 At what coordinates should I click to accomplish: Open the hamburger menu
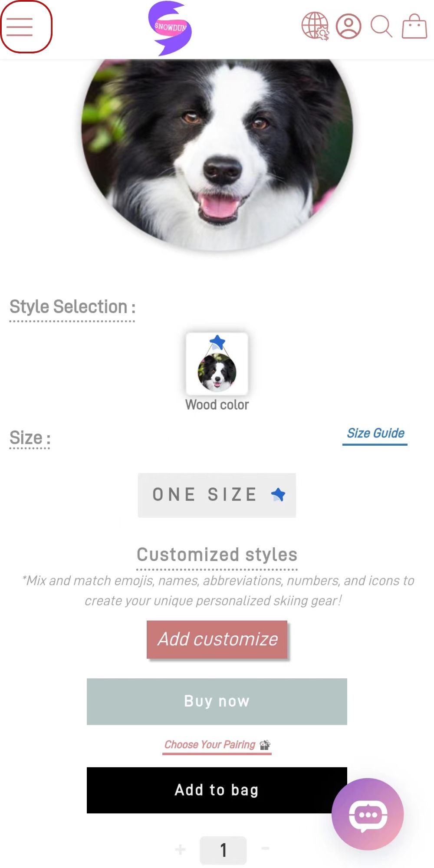tap(26, 27)
